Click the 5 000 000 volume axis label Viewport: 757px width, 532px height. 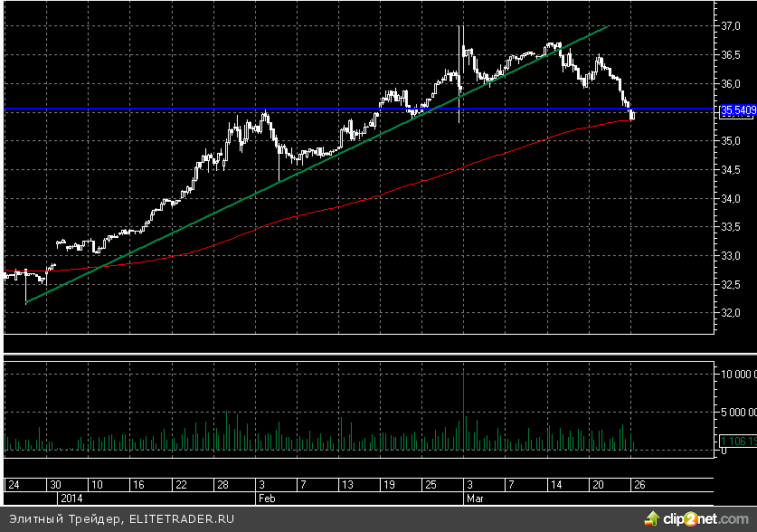736,412
